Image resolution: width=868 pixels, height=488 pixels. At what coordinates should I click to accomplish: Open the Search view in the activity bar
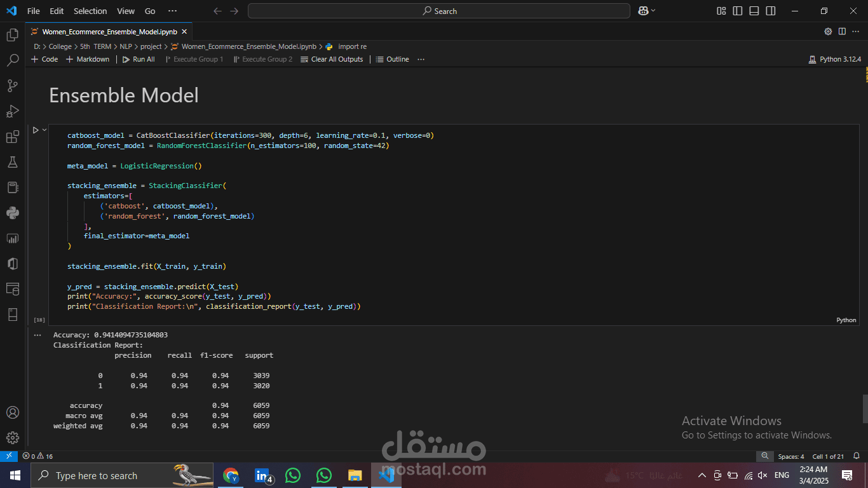tap(12, 60)
